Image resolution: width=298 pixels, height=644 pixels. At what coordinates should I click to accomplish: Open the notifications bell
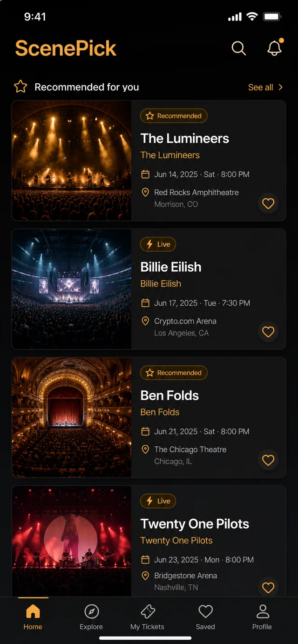coord(275,47)
